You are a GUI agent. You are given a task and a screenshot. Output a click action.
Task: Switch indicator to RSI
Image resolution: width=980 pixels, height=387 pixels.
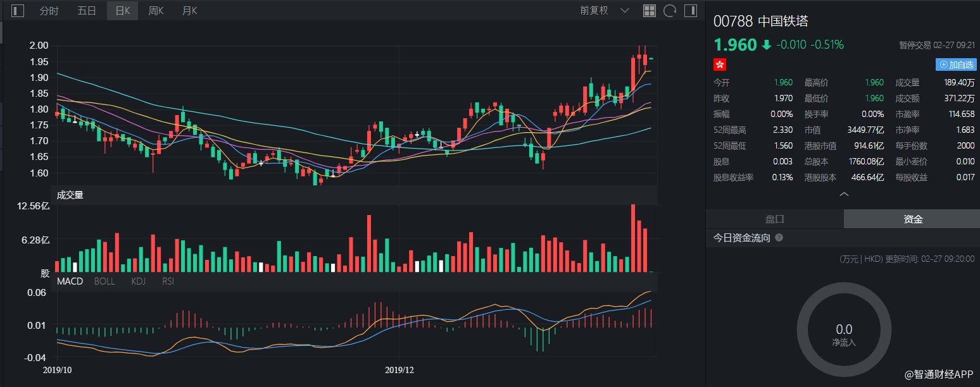tap(168, 281)
